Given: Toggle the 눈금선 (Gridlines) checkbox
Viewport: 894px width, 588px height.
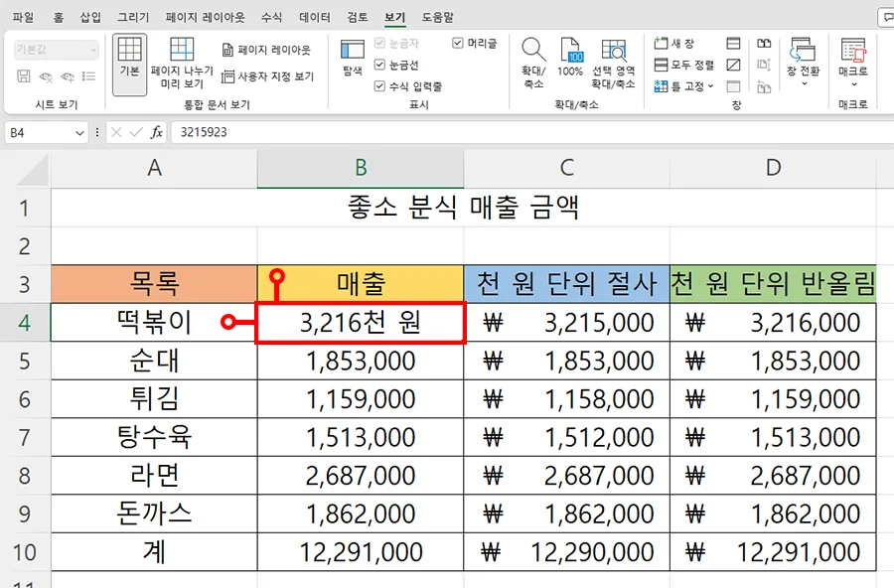Looking at the screenshot, I should pos(381,63).
